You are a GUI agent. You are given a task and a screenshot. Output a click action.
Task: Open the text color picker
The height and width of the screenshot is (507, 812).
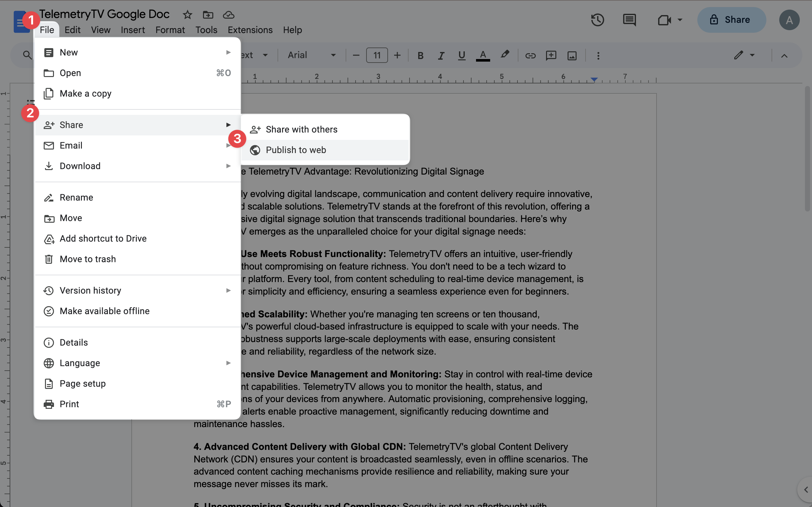point(483,55)
